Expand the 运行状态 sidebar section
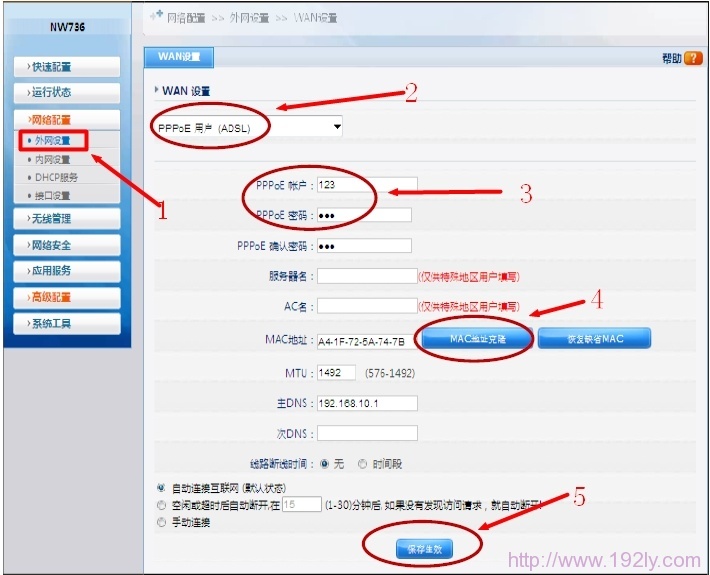The height and width of the screenshot is (575, 710). tap(66, 92)
